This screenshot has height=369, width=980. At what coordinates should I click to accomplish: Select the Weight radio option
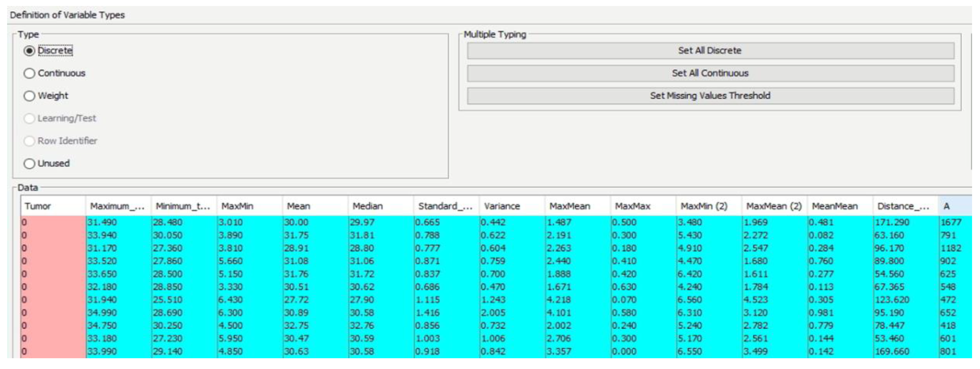(30, 96)
